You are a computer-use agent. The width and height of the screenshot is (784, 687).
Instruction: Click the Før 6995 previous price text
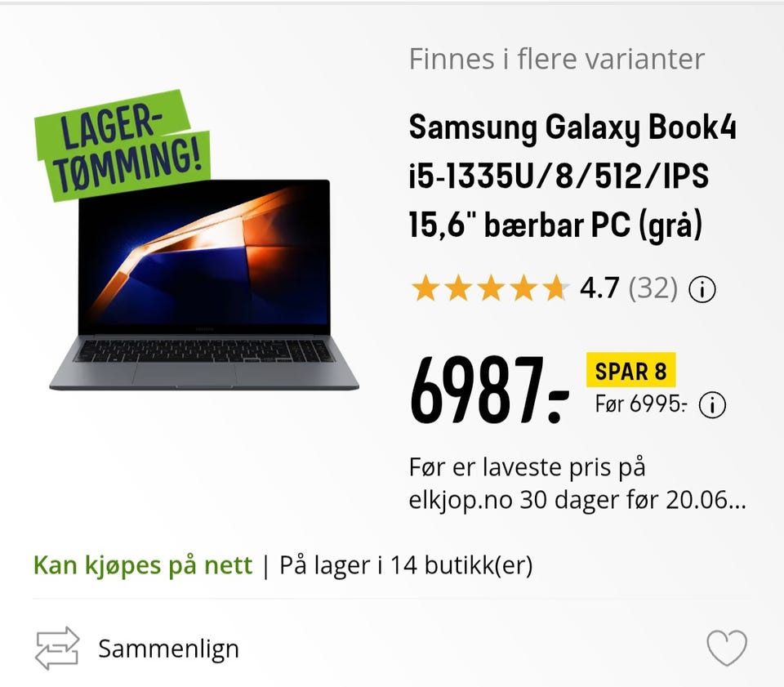click(x=641, y=404)
